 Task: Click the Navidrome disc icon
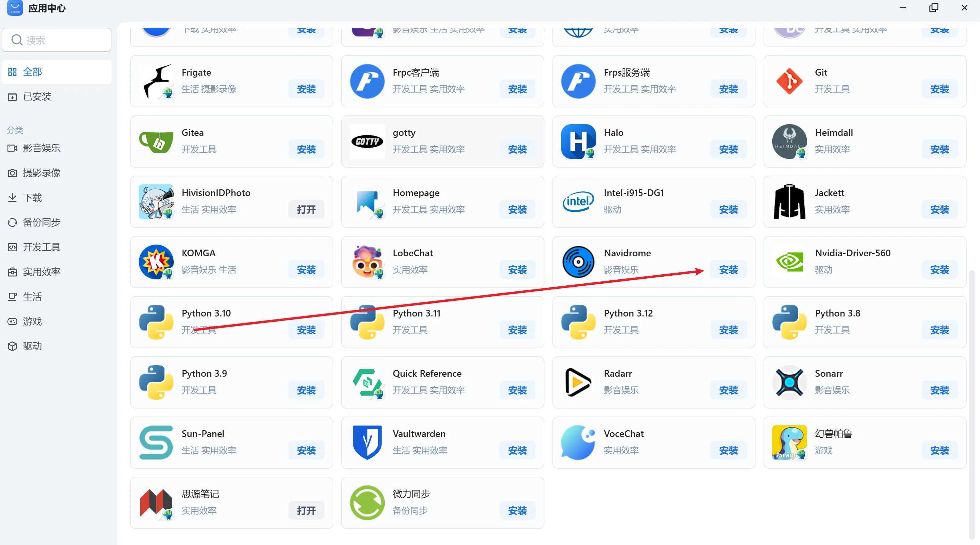(x=578, y=262)
